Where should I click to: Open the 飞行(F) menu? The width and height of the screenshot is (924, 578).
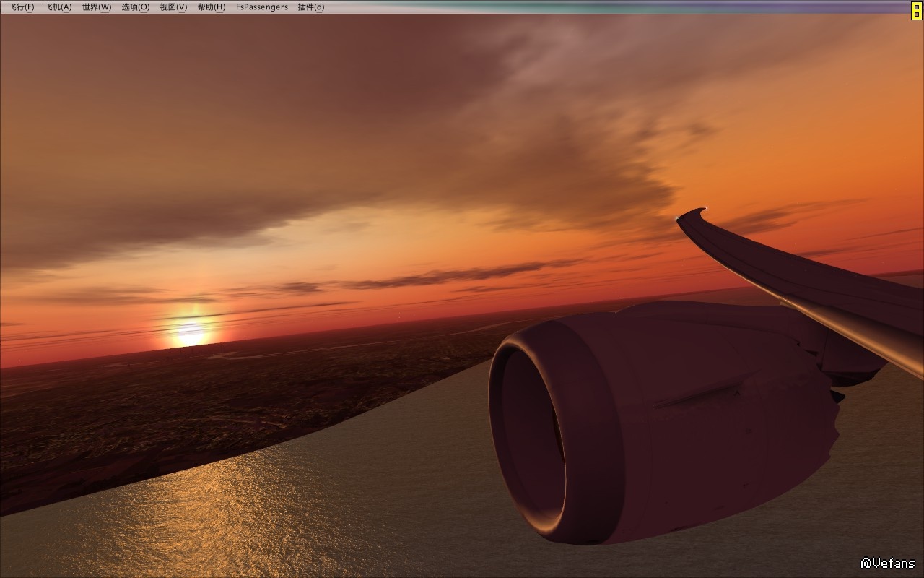(x=21, y=7)
